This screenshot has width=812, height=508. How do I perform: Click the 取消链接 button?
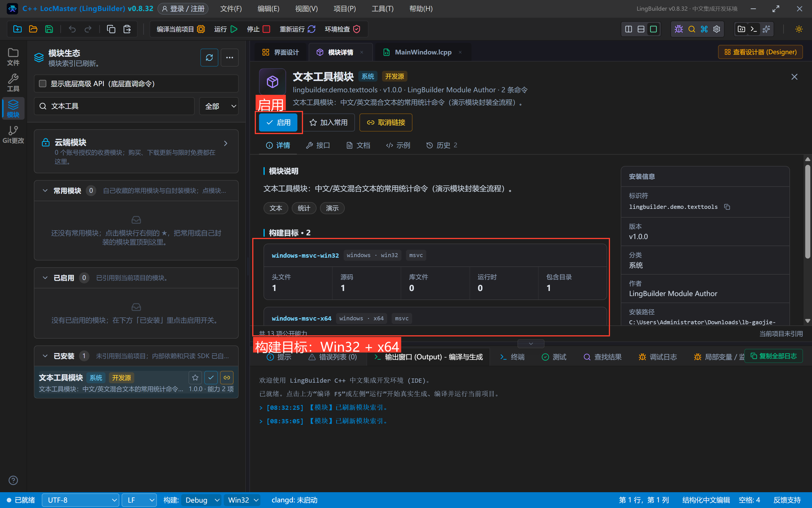click(x=386, y=122)
